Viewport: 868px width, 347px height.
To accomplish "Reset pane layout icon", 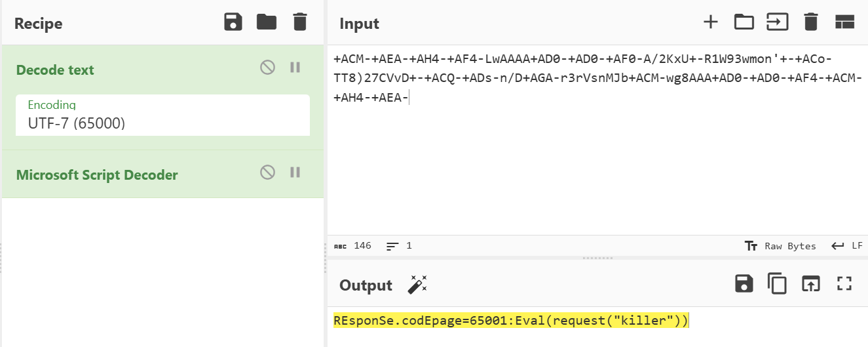I will tap(845, 22).
